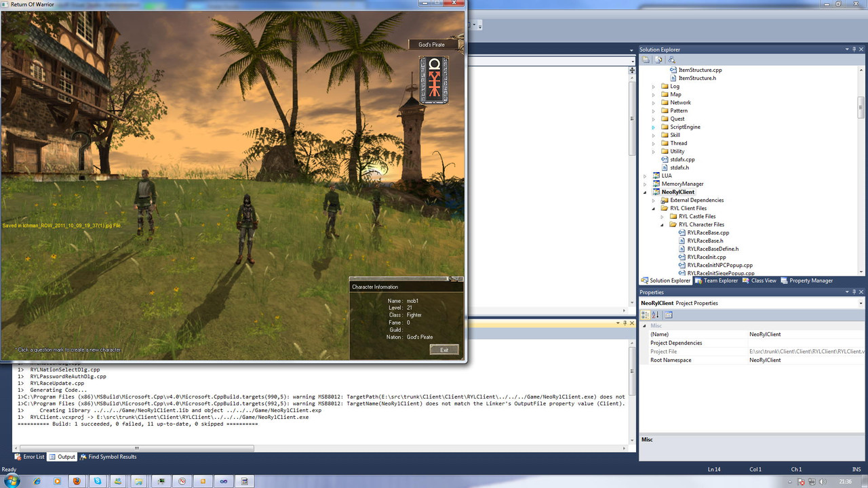Image resolution: width=868 pixels, height=488 pixels.
Task: Expand the RYL Castle Files folder
Action: (x=663, y=216)
